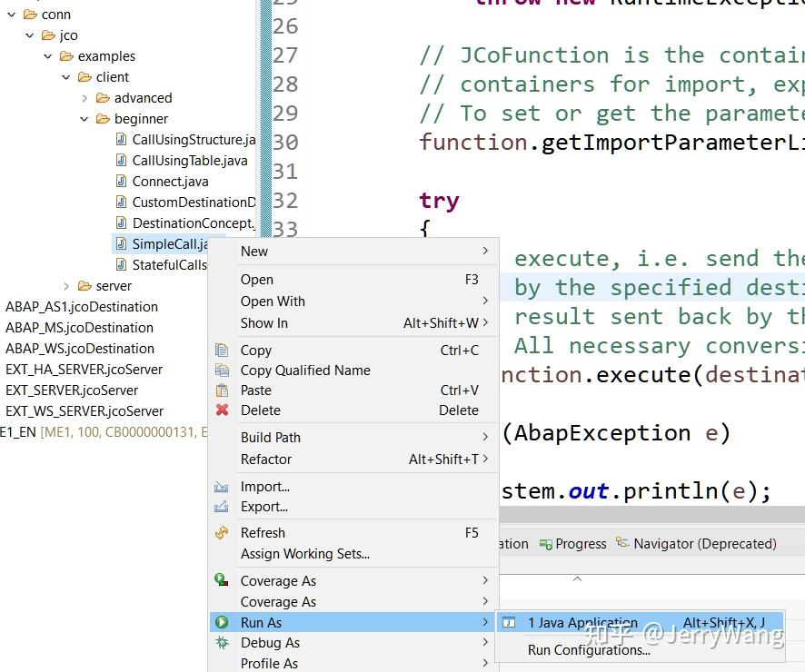Viewport: 805px width, 672px height.
Task: Click the Refresh yellow arrows icon
Action: [223, 532]
